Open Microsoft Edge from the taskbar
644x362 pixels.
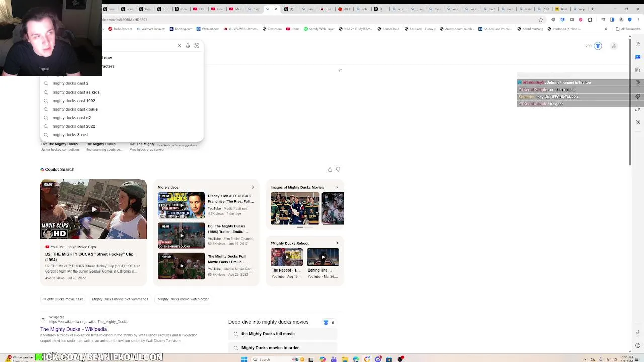[x=356, y=359]
